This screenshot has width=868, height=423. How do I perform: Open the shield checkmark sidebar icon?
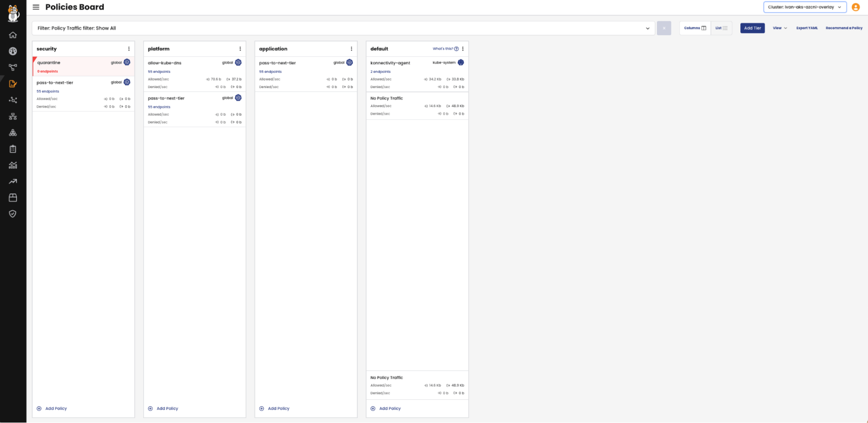pos(13,214)
